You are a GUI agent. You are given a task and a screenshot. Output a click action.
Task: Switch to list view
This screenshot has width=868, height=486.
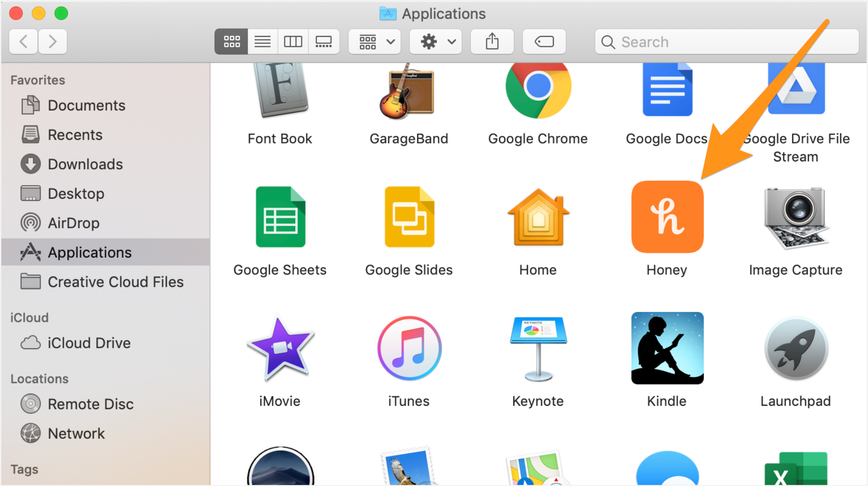tap(262, 42)
